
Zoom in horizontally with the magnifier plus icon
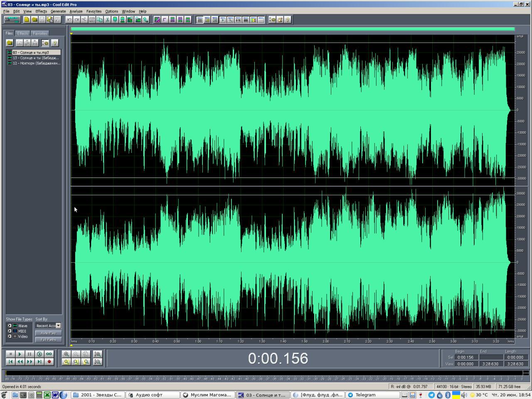(x=66, y=354)
